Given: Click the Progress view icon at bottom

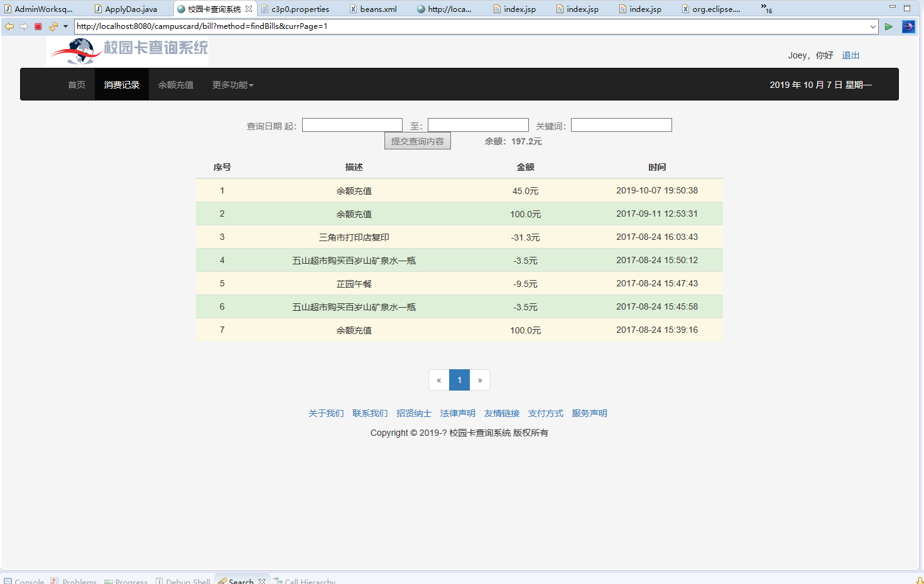Looking at the screenshot, I should [108, 581].
